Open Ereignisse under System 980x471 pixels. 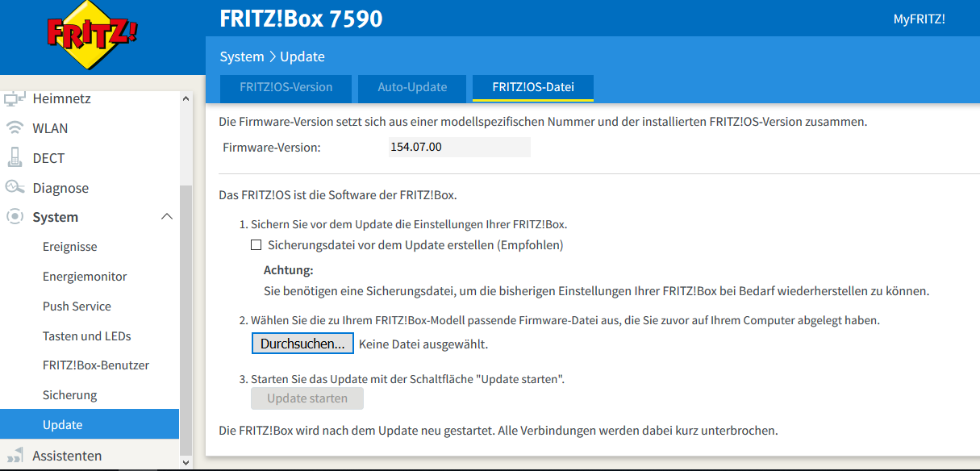click(x=70, y=247)
